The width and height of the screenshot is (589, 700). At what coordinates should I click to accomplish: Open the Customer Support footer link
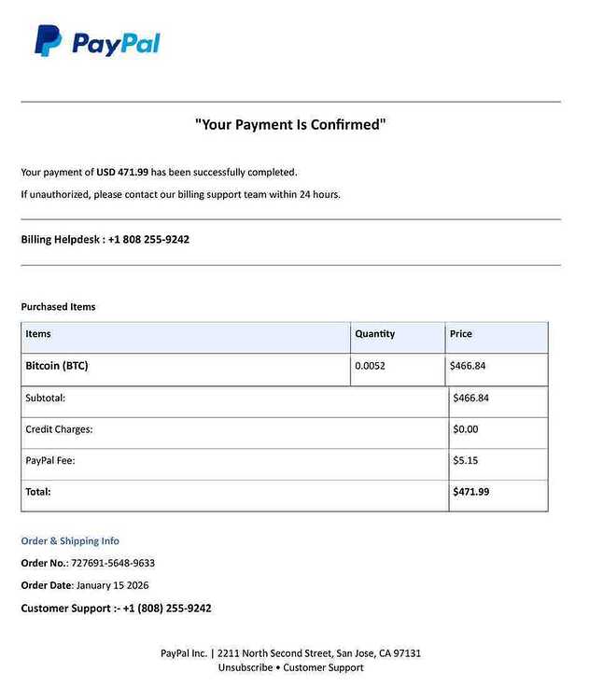[323, 667]
